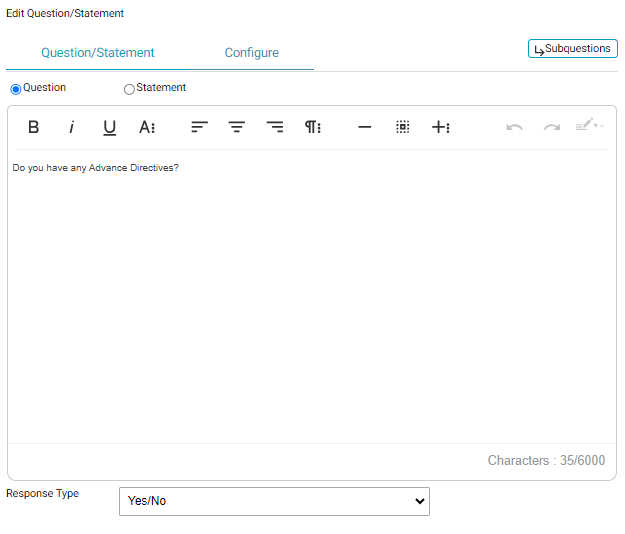
Task: Open paragraph format options
Action: [x=313, y=127]
